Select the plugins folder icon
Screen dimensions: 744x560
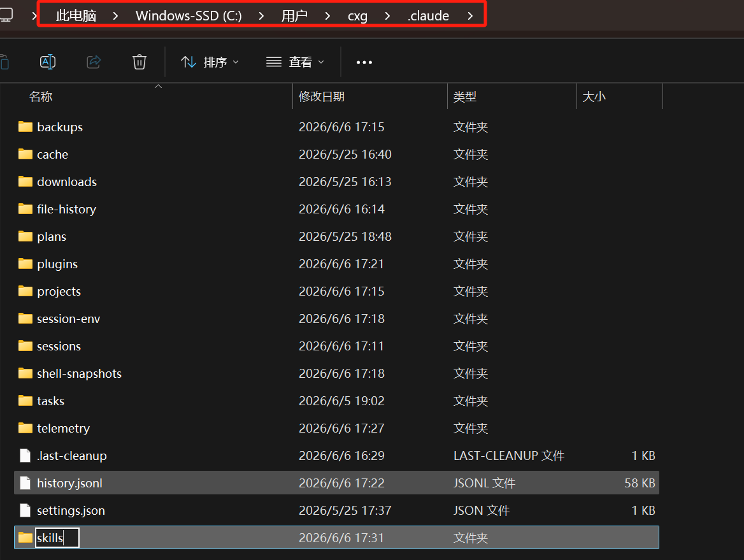point(25,263)
